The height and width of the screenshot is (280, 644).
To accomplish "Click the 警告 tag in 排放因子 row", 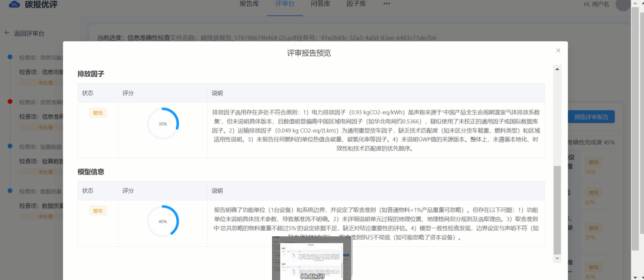I will 98,113.
